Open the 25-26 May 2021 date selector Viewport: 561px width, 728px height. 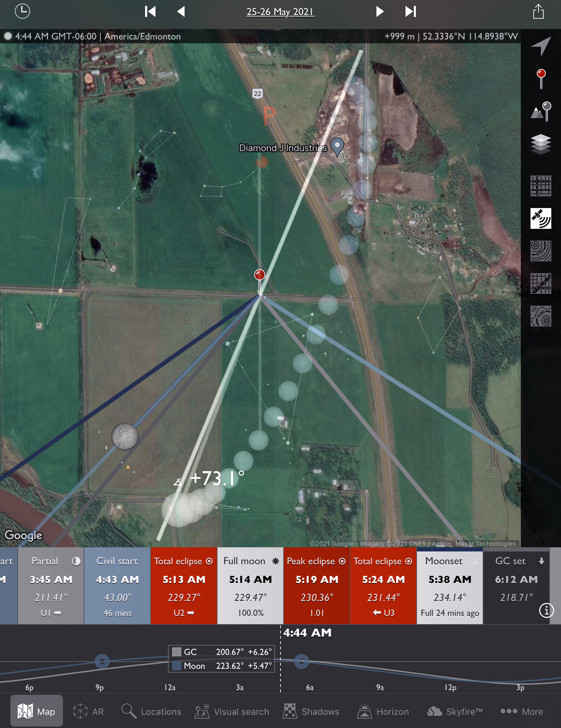click(280, 12)
